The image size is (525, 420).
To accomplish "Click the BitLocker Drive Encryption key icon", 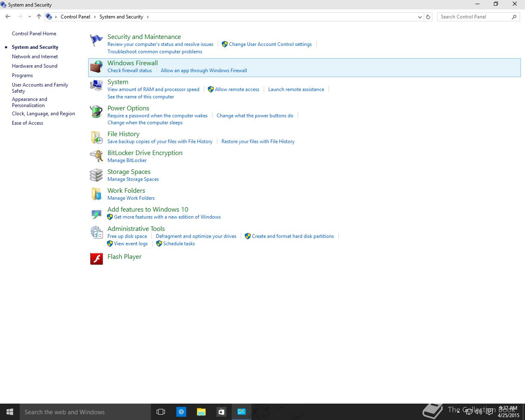I will pos(96,156).
